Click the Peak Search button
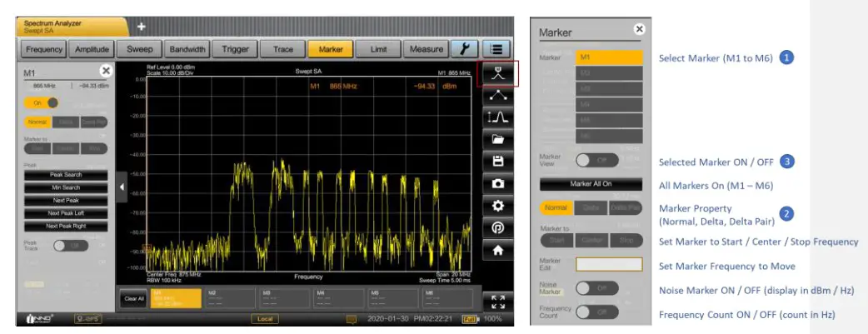Screen dimensions: 868x334 click(66, 174)
